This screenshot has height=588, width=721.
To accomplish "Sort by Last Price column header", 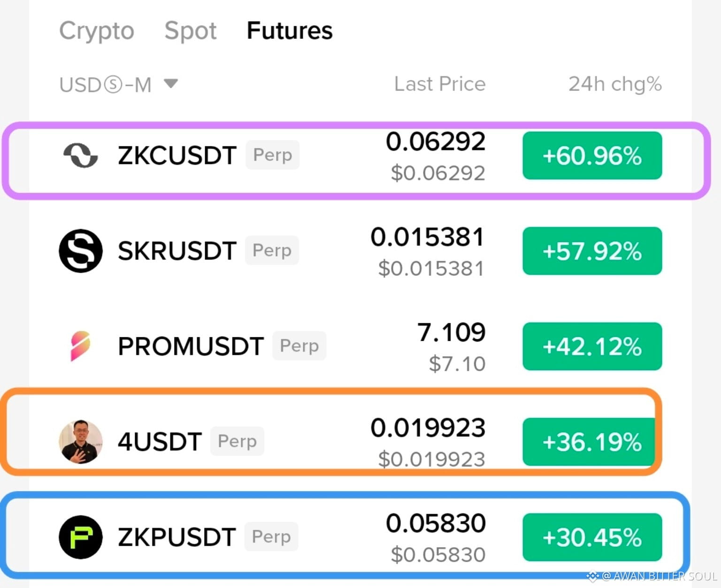I will coord(440,84).
